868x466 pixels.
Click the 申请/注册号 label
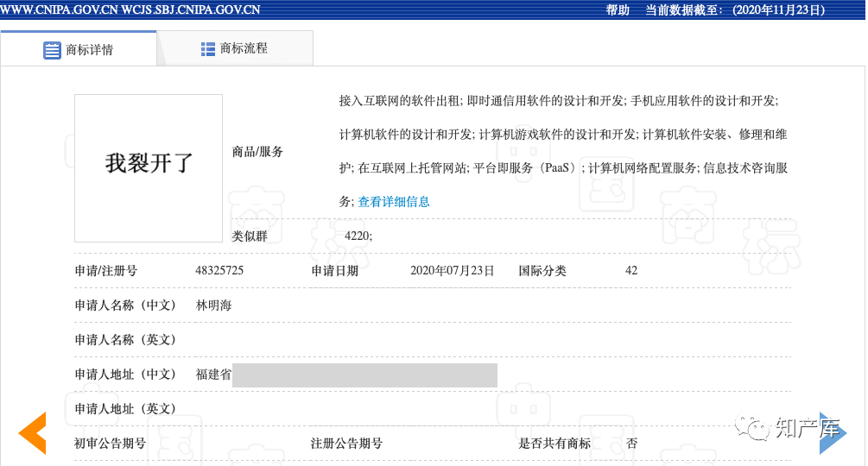105,271
